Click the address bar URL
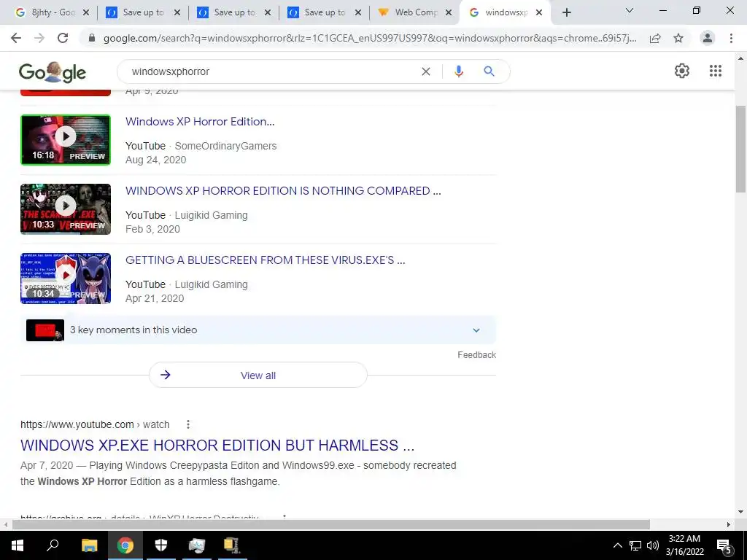This screenshot has width=747, height=560. pyautogui.click(x=370, y=39)
